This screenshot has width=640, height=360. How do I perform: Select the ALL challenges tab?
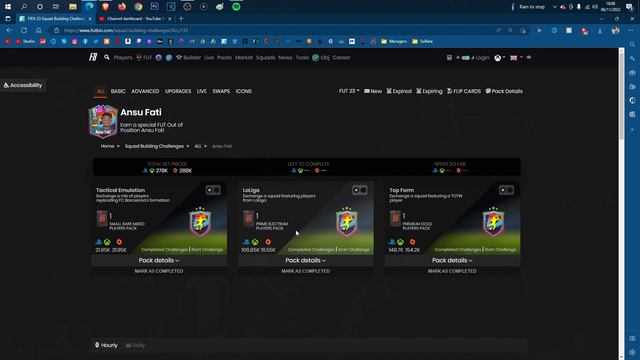(x=101, y=91)
